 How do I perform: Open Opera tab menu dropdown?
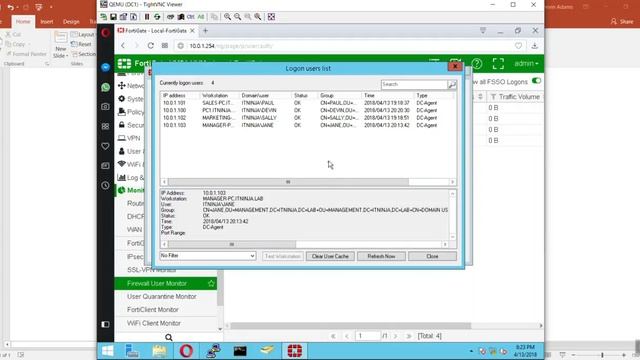483,31
